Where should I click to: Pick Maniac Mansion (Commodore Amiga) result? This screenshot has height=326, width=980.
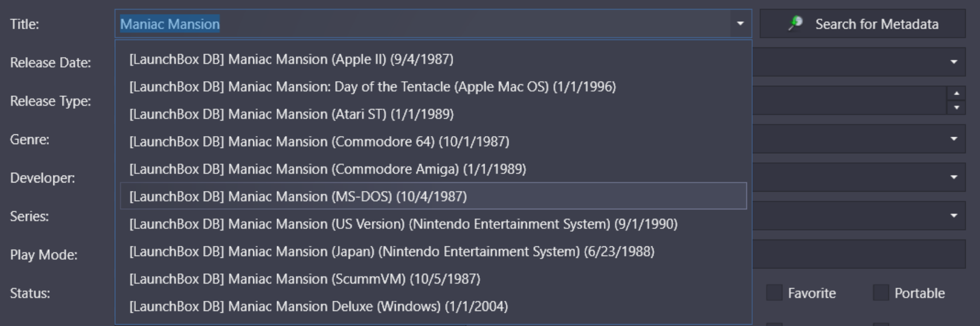click(x=434, y=169)
